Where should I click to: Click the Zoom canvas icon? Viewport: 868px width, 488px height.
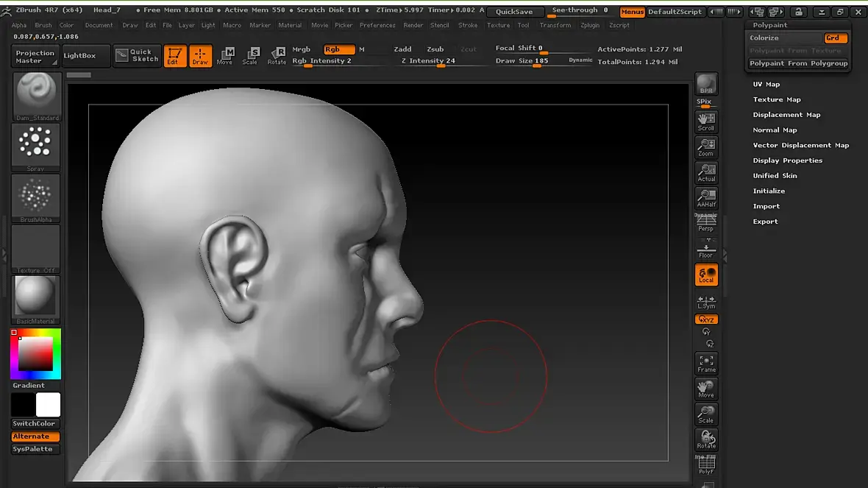point(706,147)
